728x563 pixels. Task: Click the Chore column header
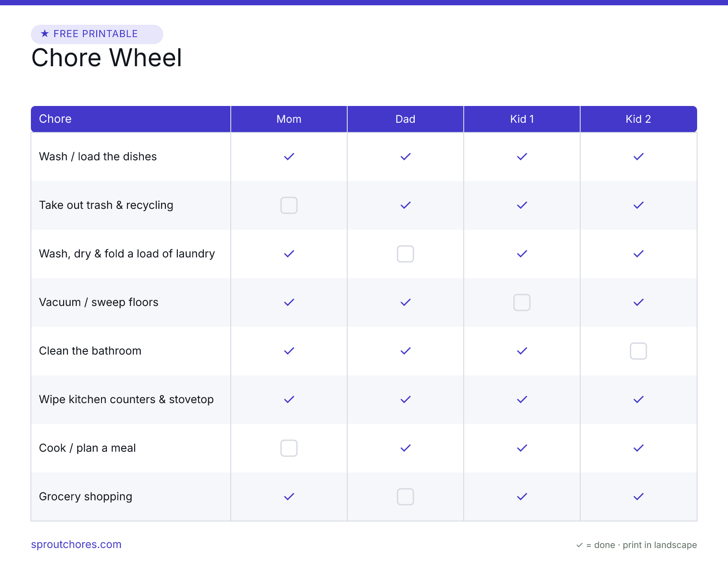(131, 119)
